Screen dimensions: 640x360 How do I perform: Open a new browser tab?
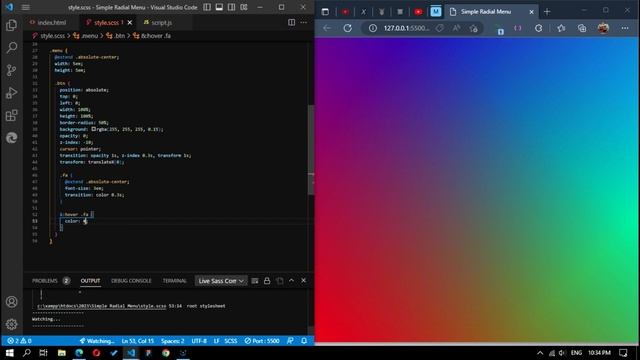pyautogui.click(x=547, y=12)
